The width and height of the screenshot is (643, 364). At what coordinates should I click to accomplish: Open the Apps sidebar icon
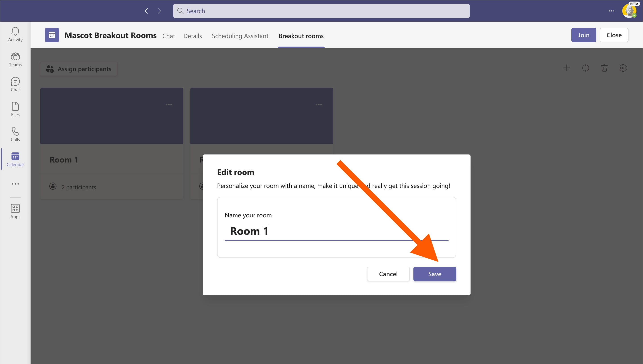[x=15, y=211]
